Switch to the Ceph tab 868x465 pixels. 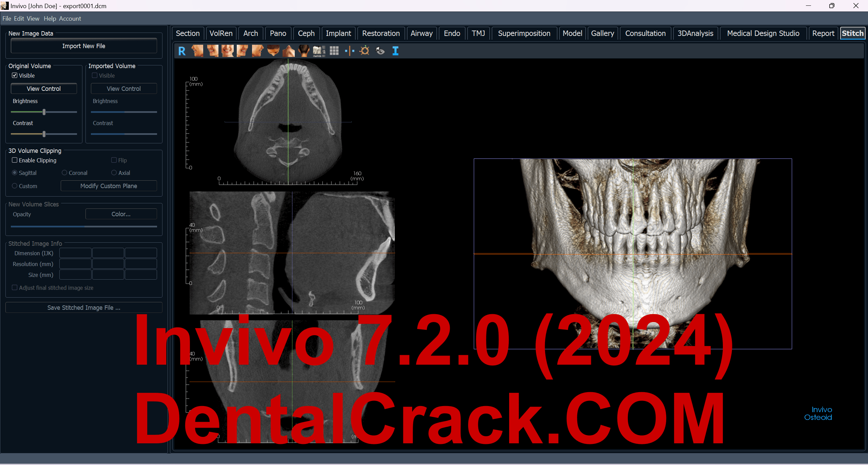click(x=306, y=33)
